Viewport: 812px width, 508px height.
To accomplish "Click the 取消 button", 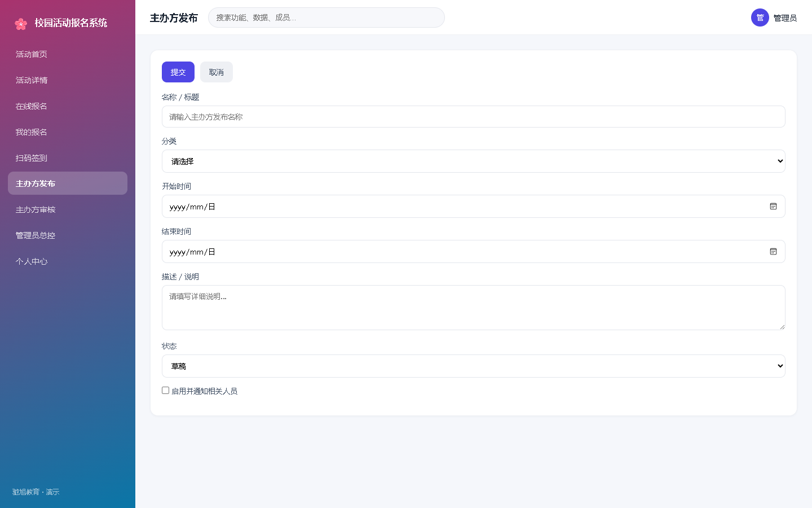I will 217,72.
